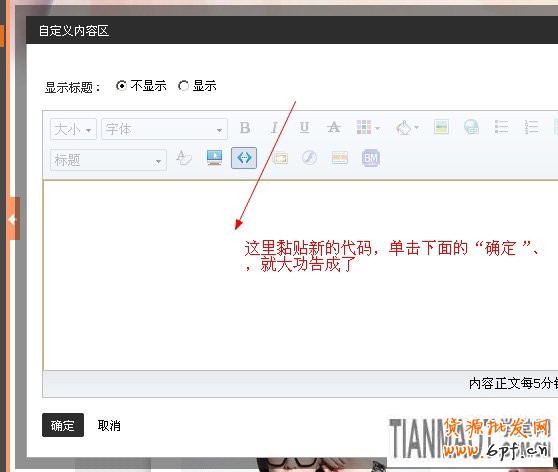Open the background fill color bucket
This screenshot has width=558, height=472.
coord(407,127)
